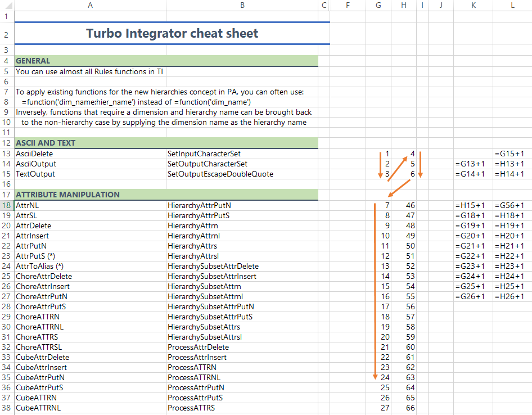Image resolution: width=532 pixels, height=415 pixels.
Task: Select the ChoreATTRSL cell
Action: 90,347
